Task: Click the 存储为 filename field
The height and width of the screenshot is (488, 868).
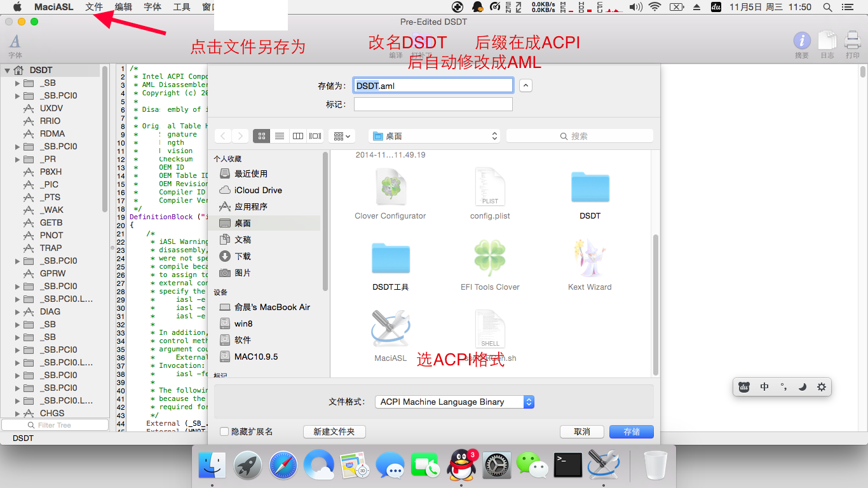Action: pos(433,85)
